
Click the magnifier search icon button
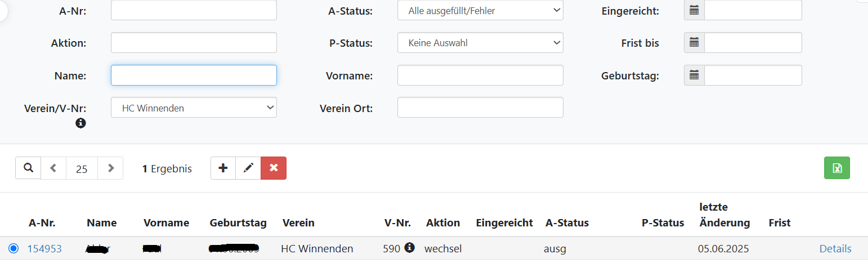(x=28, y=168)
